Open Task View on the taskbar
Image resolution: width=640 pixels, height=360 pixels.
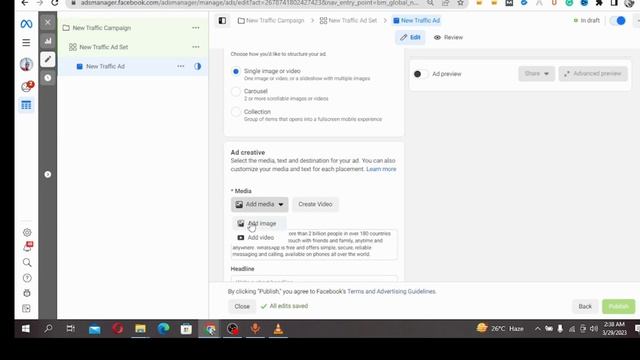tap(71, 329)
